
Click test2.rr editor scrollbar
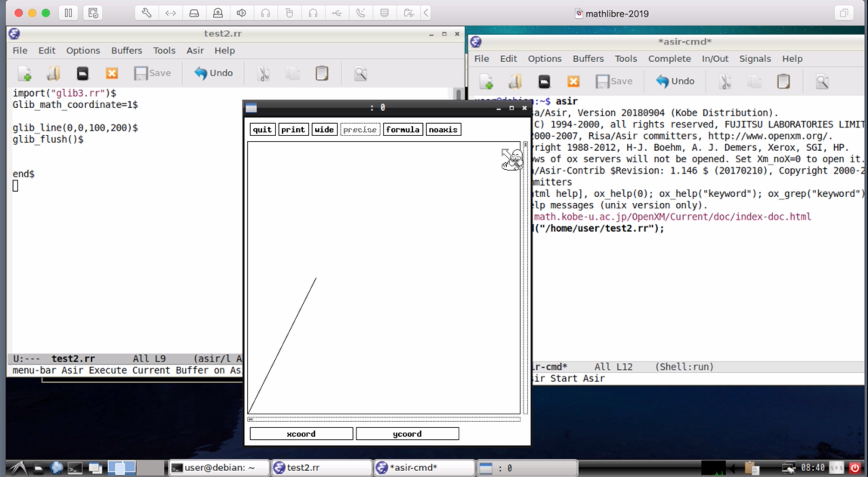(458, 94)
